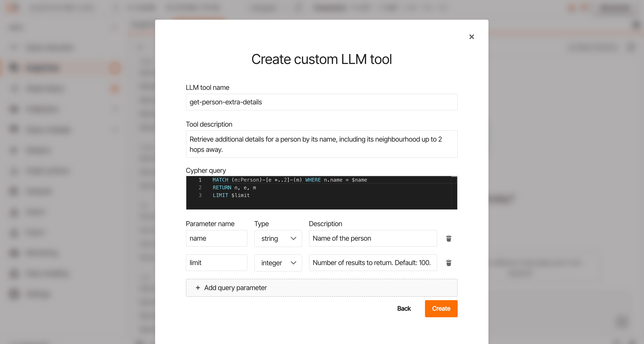Expand the integer type dropdown
The image size is (644, 344).
pos(278,263)
